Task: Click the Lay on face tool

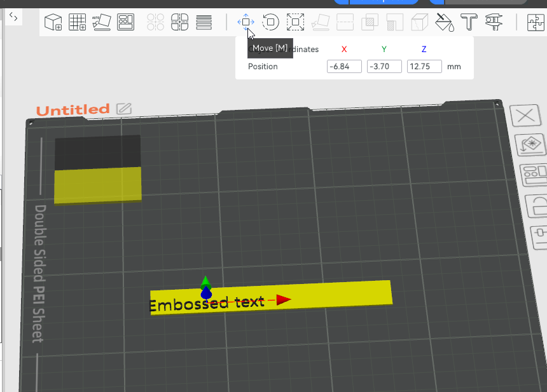Action: [320, 22]
